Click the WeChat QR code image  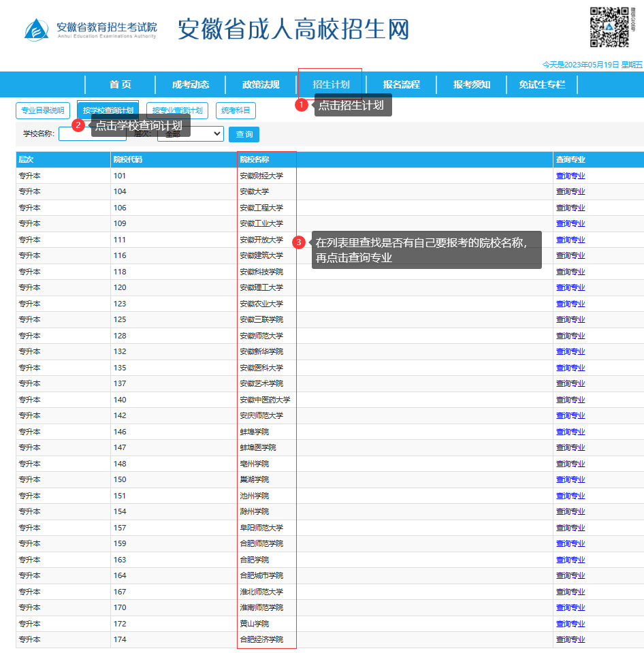[609, 27]
